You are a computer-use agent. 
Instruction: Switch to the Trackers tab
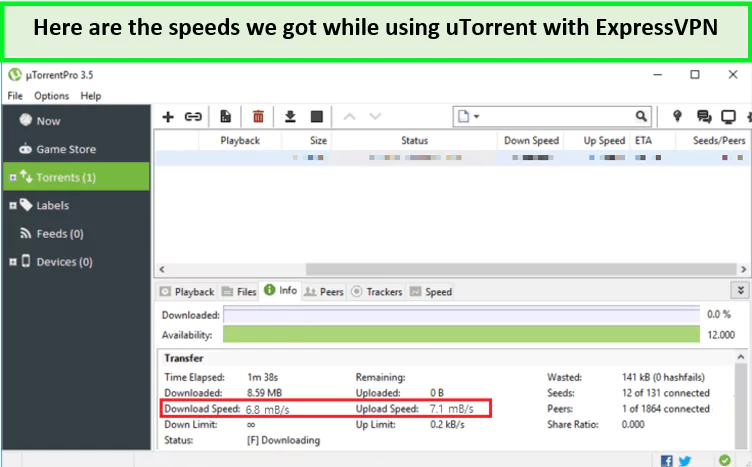(377, 292)
